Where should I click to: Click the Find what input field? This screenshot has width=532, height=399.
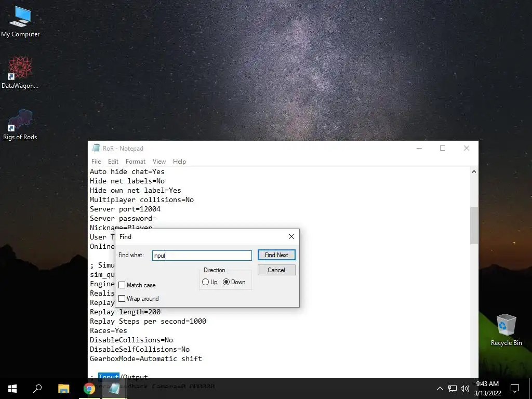click(x=202, y=256)
